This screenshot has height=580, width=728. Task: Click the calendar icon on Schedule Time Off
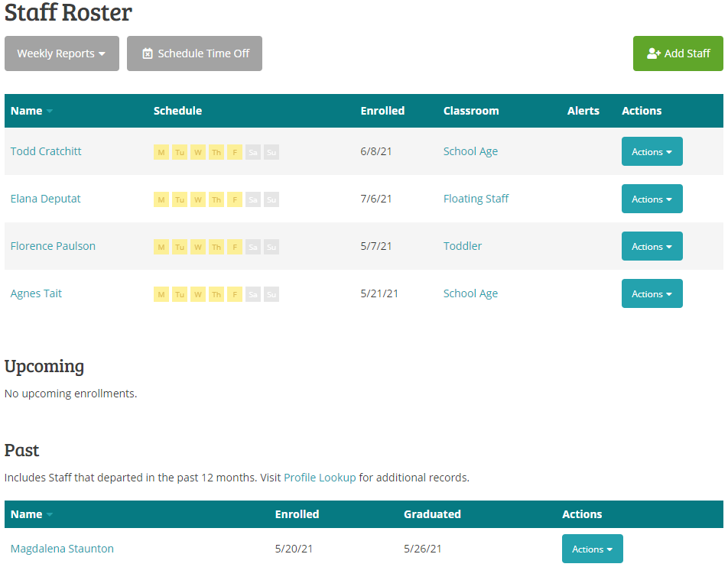(x=148, y=53)
